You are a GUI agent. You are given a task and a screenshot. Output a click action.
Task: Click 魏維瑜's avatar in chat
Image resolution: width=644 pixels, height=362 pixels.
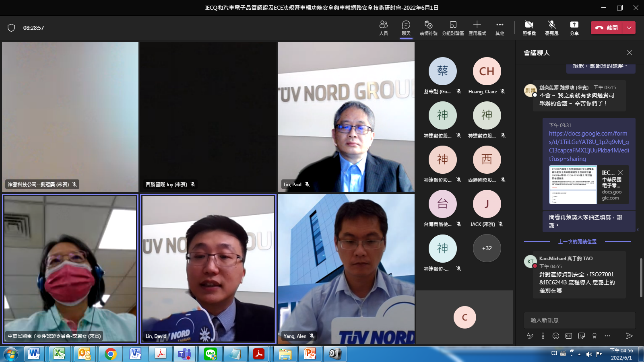[530, 90]
